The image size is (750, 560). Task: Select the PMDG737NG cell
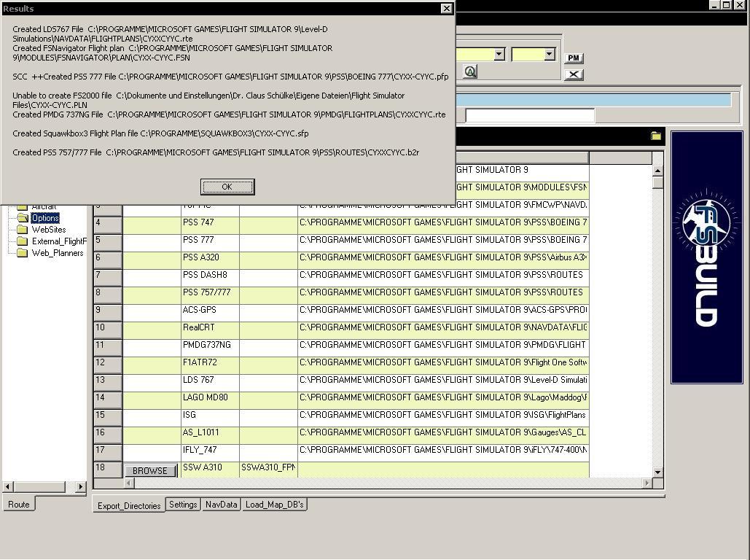[x=210, y=348]
